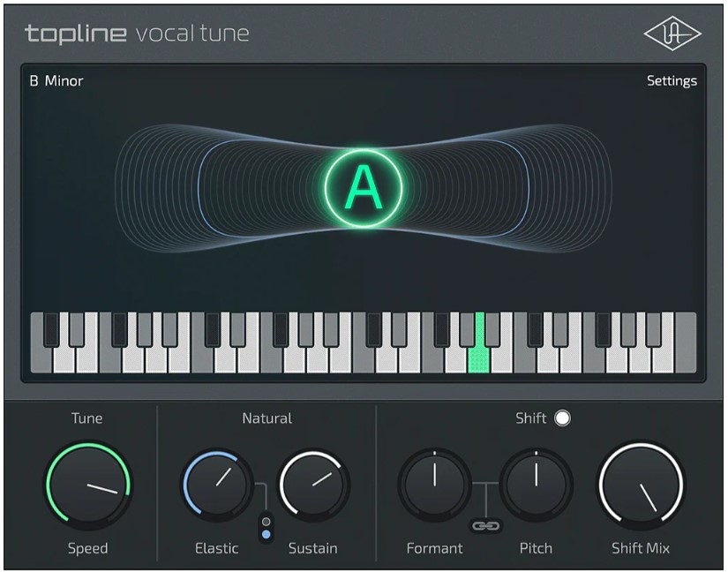
Task: Click the topline vocal tune title
Action: click(137, 34)
